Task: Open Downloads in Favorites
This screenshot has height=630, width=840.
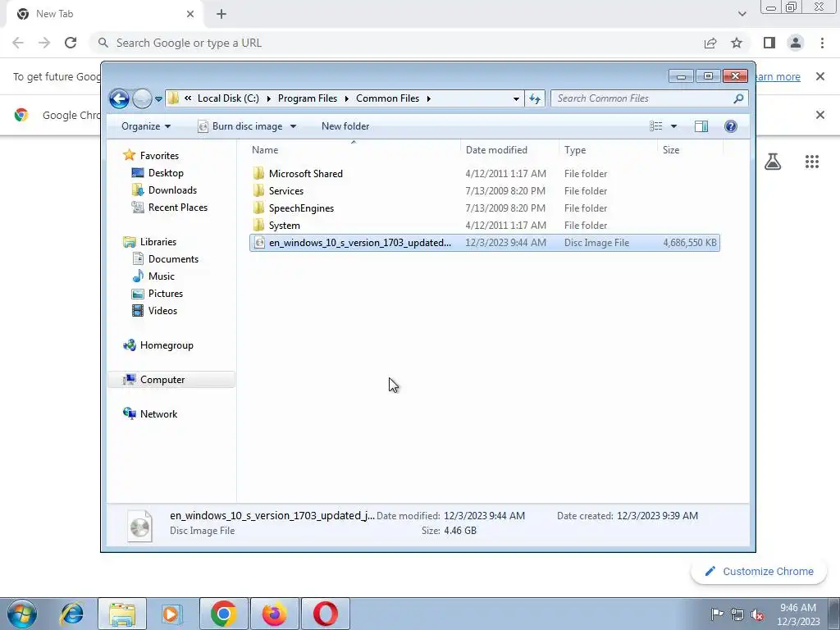Action: (172, 190)
